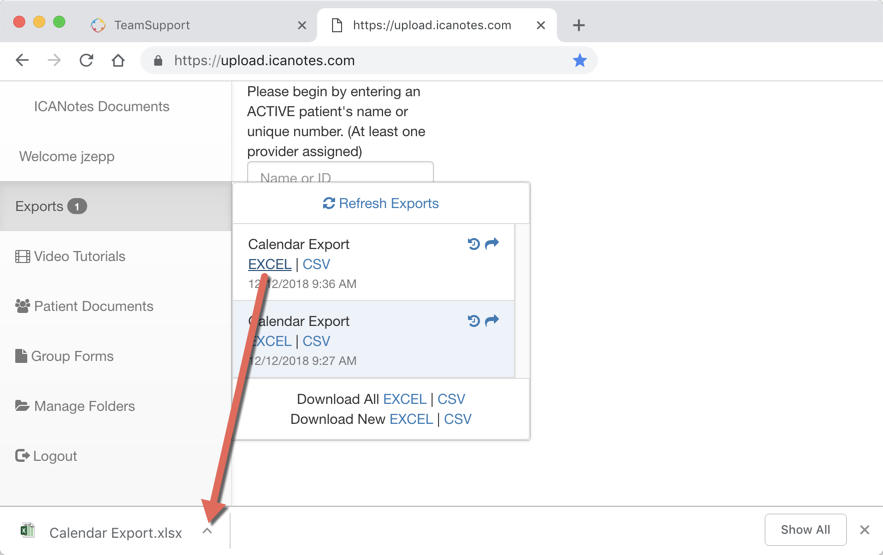Switch to the TeamSupport tab
This screenshot has height=555, width=883.
tap(151, 25)
